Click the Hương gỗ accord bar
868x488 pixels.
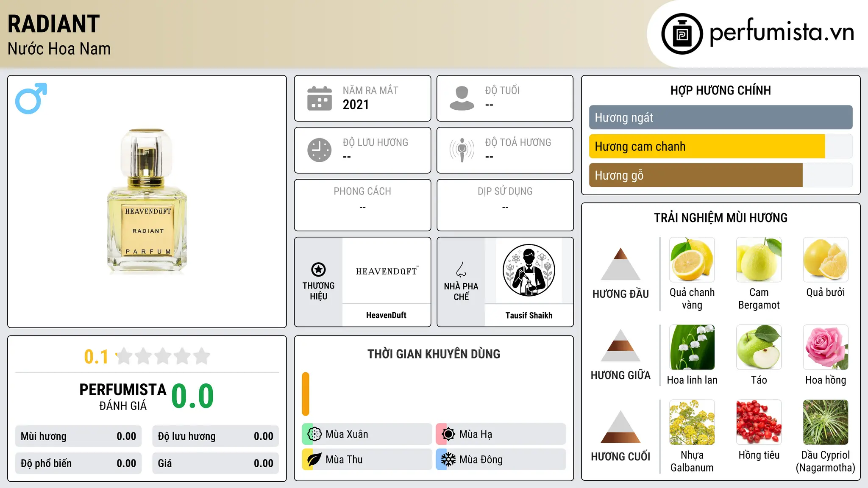(x=721, y=175)
